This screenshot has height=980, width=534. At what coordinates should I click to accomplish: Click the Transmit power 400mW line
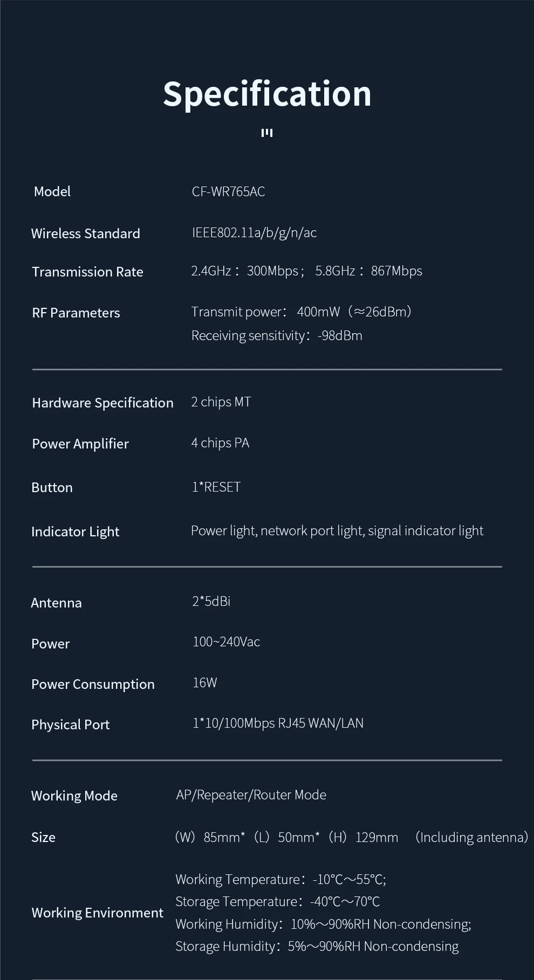(x=301, y=312)
